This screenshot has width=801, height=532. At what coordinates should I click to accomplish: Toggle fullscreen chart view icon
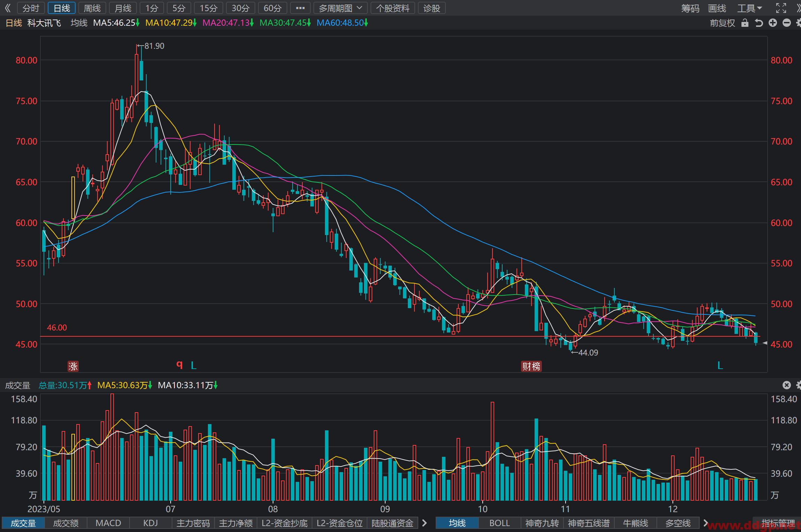(x=781, y=8)
